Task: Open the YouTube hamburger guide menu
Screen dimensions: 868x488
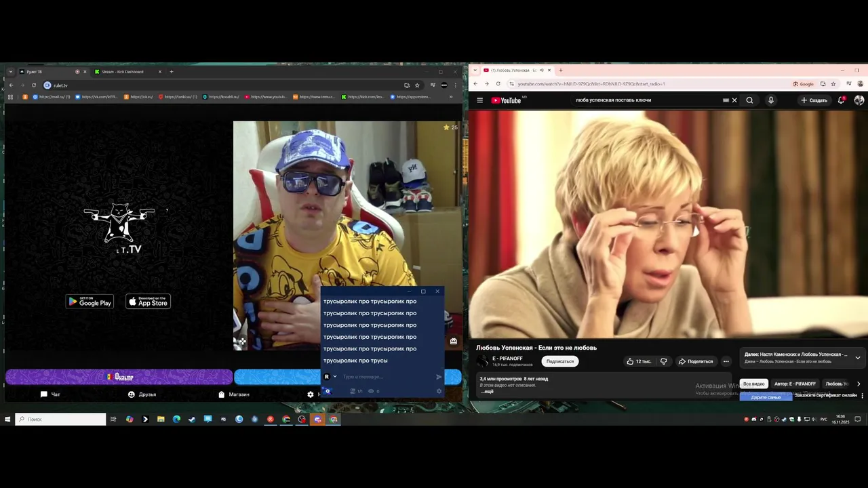Action: (479, 100)
